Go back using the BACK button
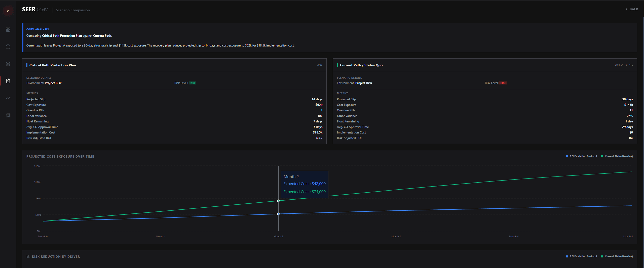 coord(632,9)
